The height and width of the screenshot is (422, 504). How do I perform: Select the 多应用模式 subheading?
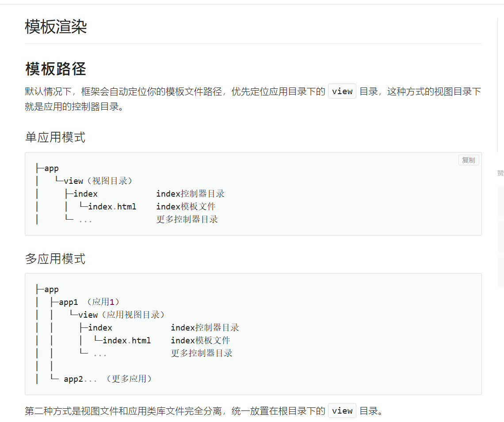pyautogui.click(x=55, y=259)
